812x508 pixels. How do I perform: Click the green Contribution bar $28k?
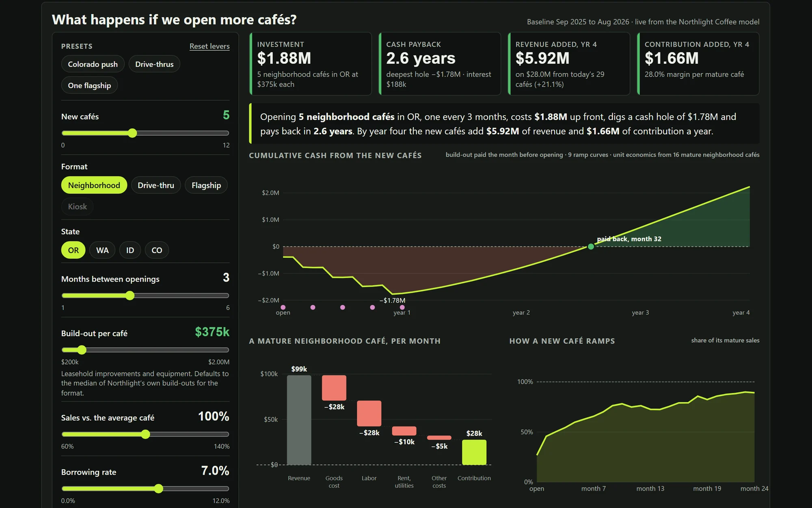click(474, 452)
